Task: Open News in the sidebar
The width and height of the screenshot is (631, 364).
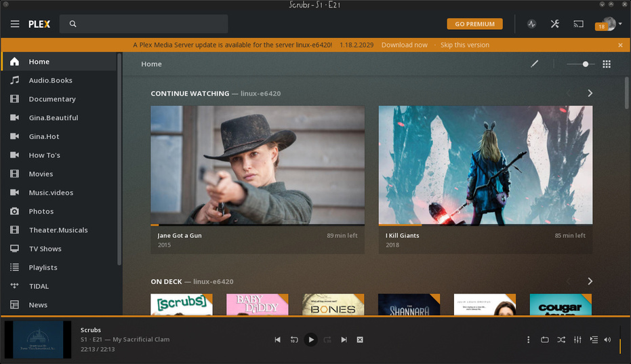Action: pyautogui.click(x=59, y=305)
